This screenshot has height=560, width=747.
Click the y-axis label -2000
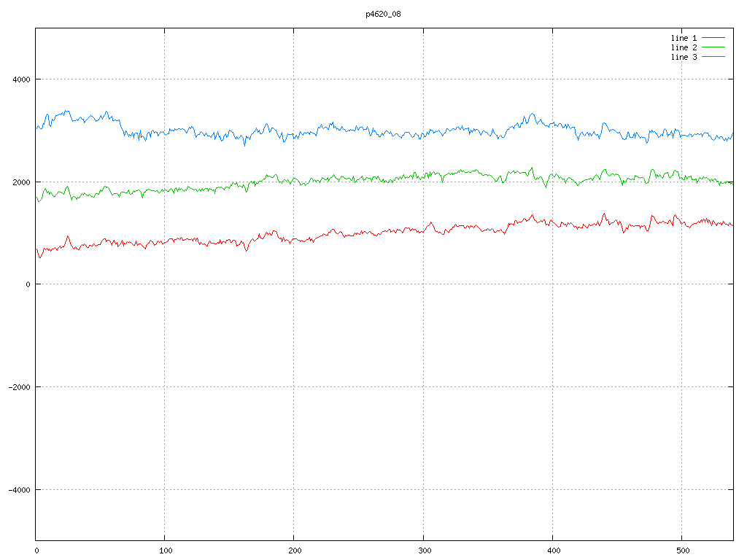click(x=20, y=387)
